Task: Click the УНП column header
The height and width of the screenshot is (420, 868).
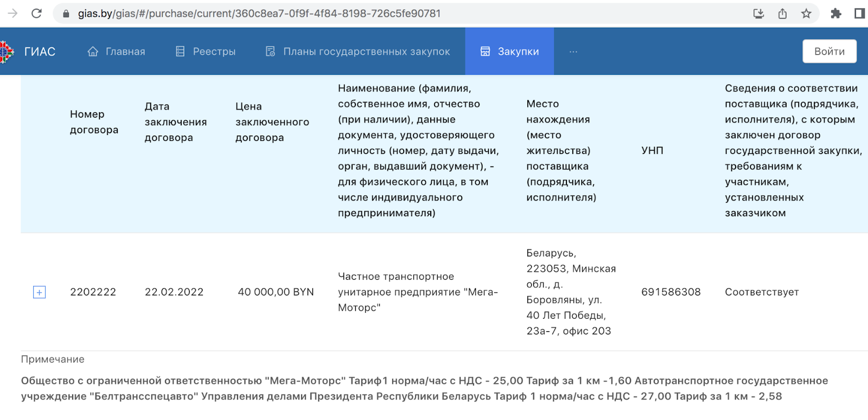Action: pos(652,150)
